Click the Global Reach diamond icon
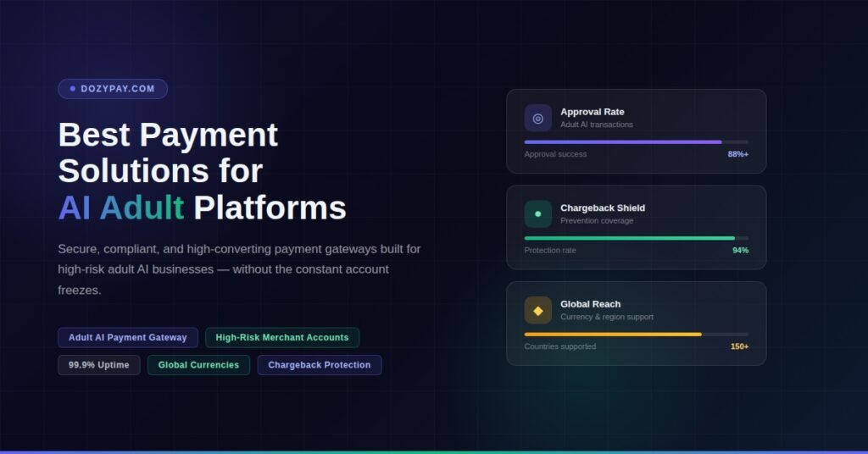 pos(537,310)
